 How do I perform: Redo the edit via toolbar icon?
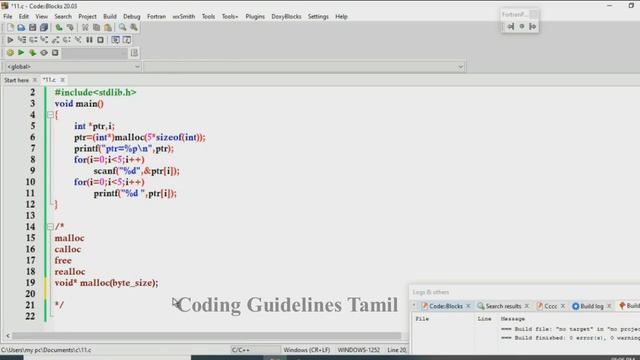(70, 27)
